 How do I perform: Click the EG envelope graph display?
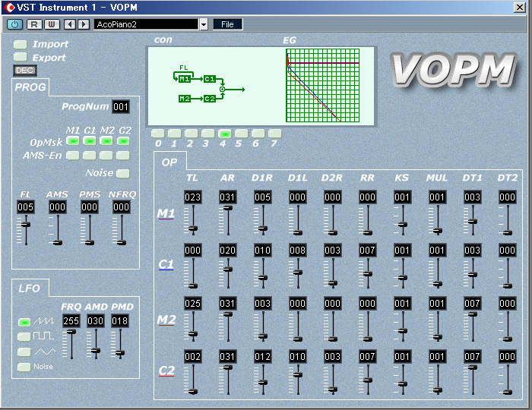point(323,85)
